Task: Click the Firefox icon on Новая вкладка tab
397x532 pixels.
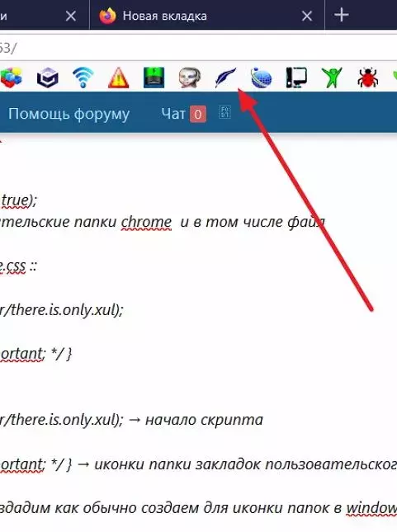Action: 107,16
